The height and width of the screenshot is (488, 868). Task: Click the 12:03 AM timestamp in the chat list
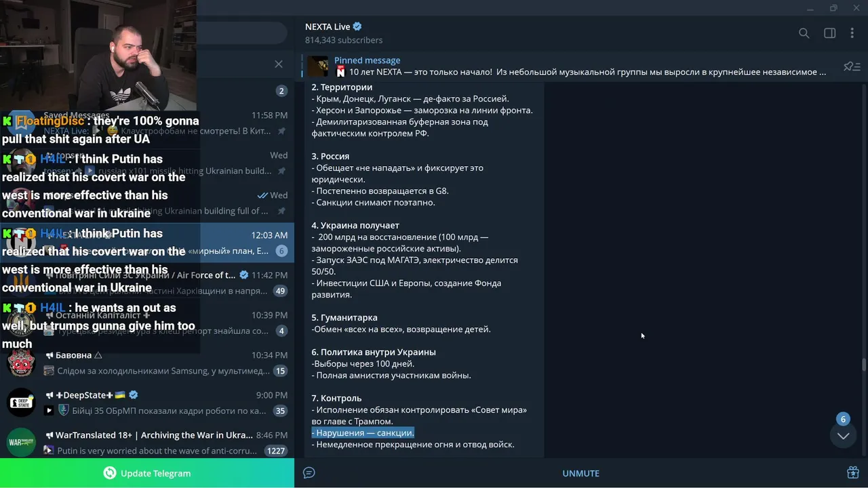click(x=269, y=235)
